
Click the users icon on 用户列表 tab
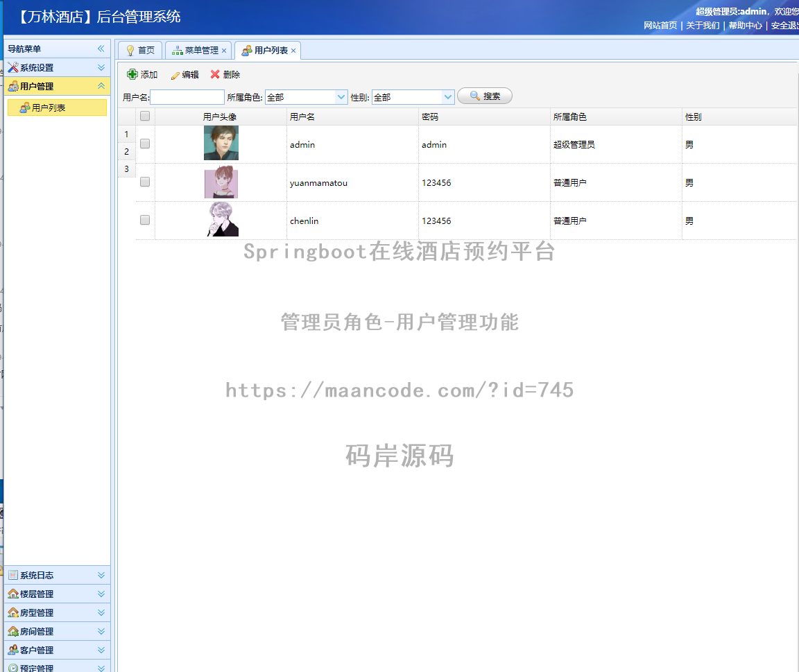coord(247,51)
